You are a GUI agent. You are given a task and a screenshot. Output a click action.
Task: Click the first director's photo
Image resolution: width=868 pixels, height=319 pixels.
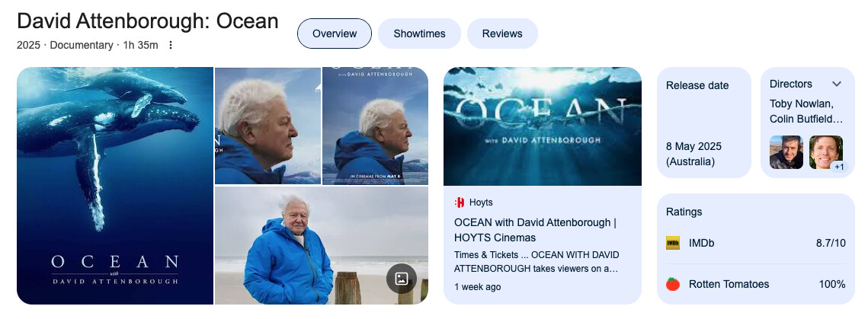pos(786,152)
